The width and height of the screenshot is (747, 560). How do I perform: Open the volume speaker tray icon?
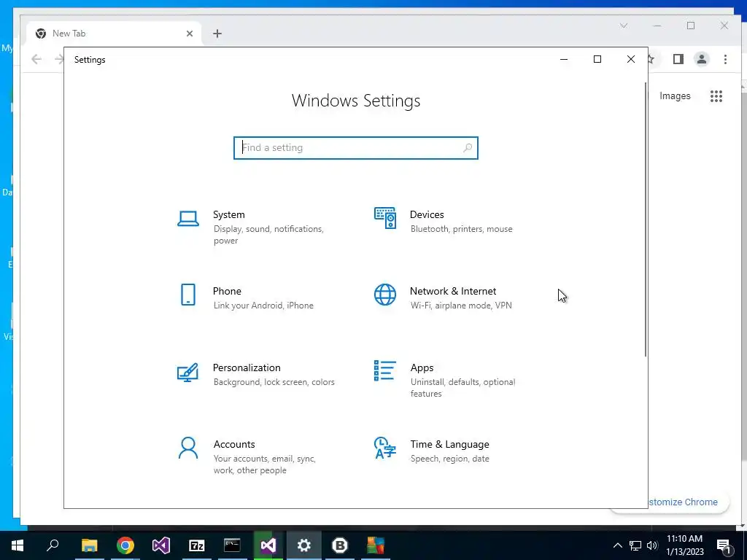pos(652,545)
